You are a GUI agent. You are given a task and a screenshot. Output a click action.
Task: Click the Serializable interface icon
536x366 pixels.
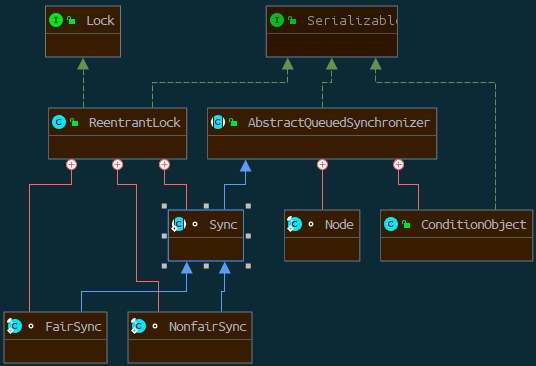pyautogui.click(x=277, y=20)
